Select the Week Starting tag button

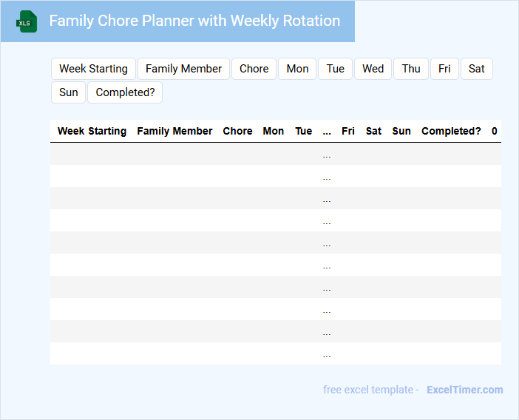(x=93, y=69)
